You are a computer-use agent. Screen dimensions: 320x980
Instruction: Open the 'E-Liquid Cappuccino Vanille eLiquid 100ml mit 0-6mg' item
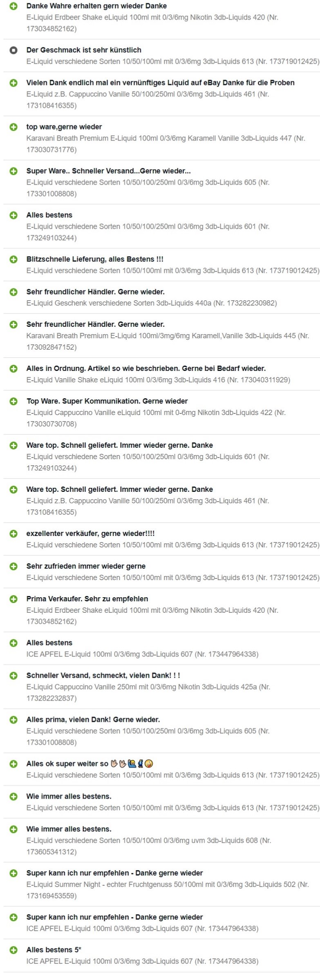point(156,418)
